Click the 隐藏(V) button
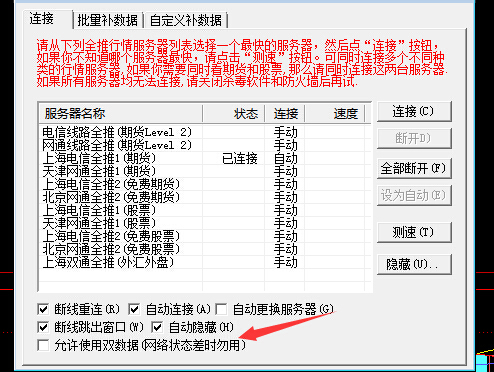Image resolution: width=494 pixels, height=372 pixels. tap(414, 264)
